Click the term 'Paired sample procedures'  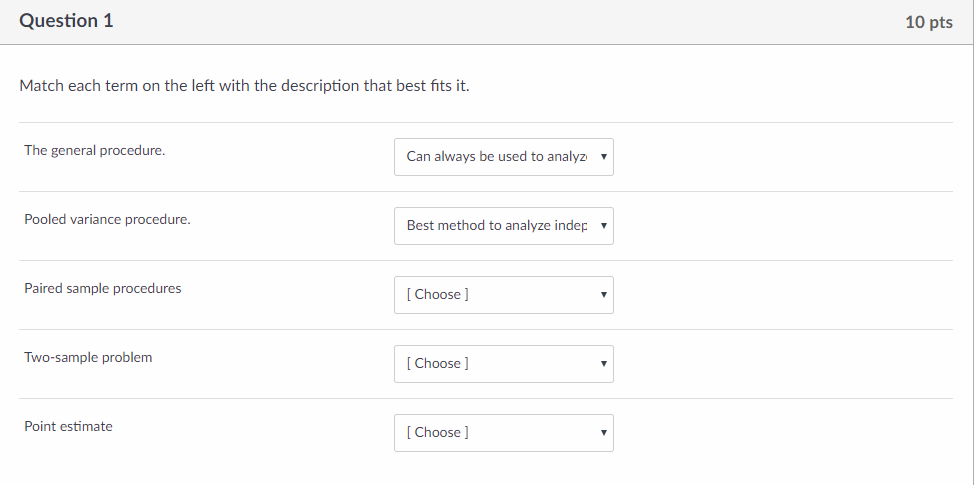(x=103, y=289)
